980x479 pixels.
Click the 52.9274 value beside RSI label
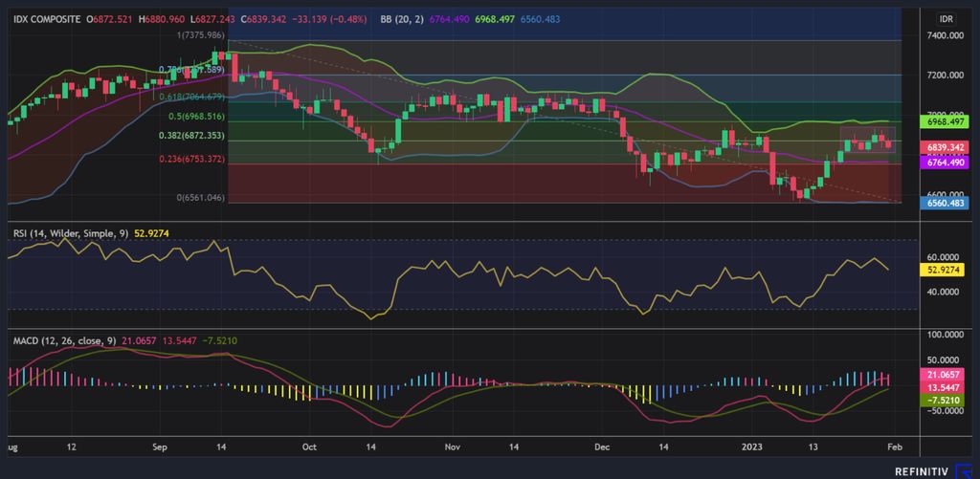pyautogui.click(x=152, y=233)
